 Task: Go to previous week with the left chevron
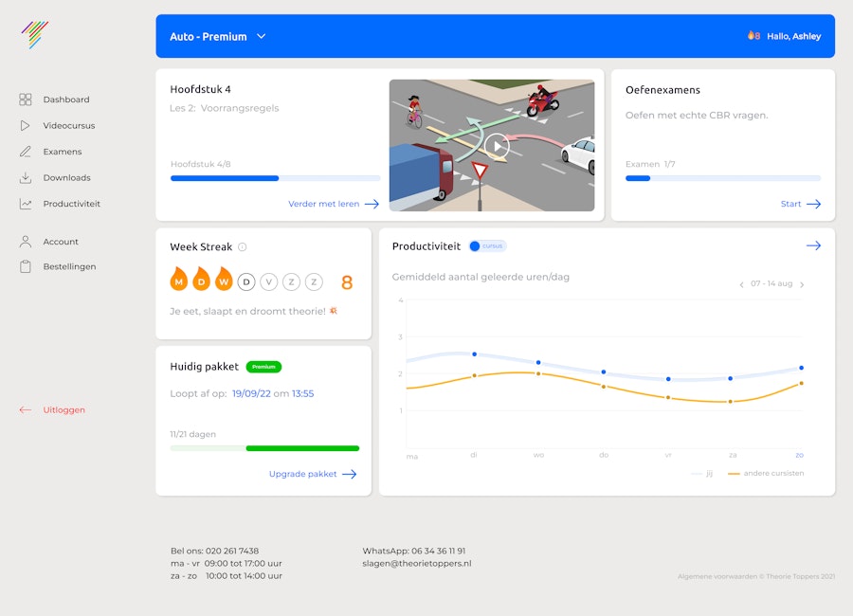click(742, 283)
